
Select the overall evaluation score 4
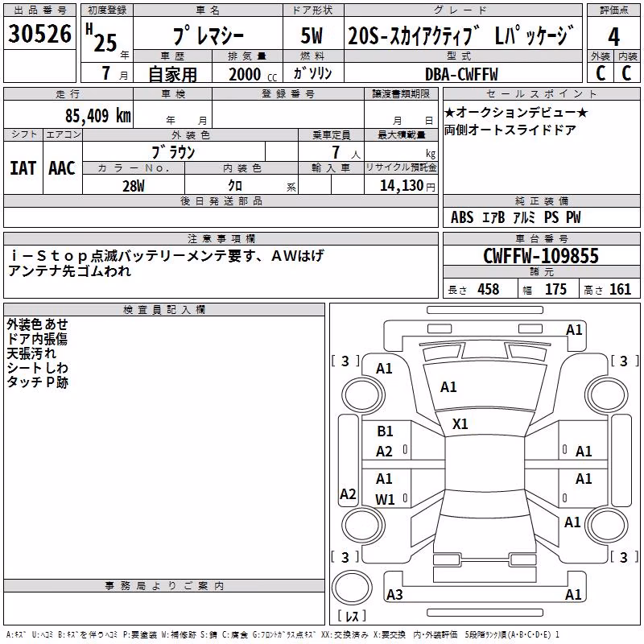[x=613, y=37]
